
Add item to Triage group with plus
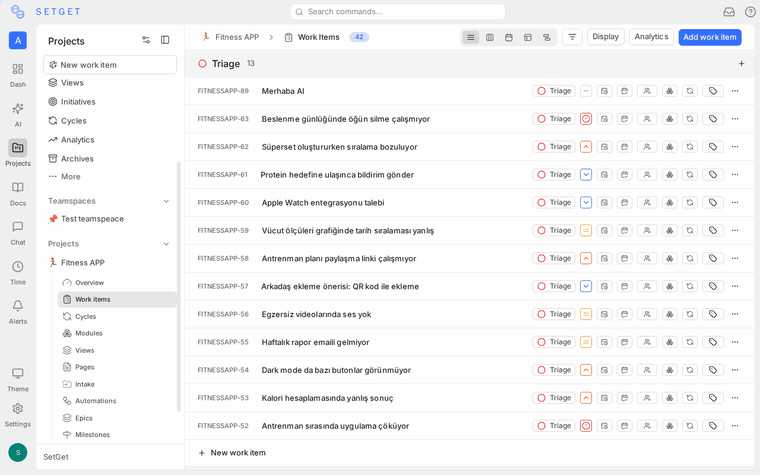point(741,63)
